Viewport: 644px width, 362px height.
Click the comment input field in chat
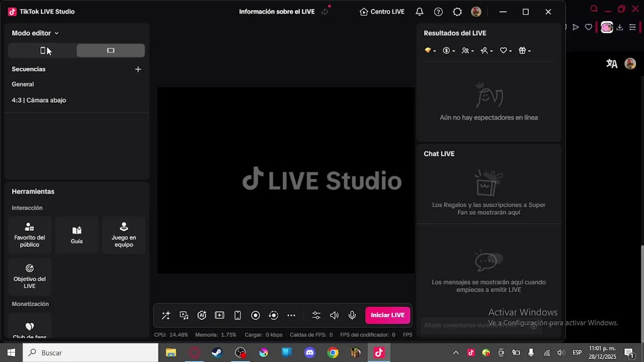[481, 325]
